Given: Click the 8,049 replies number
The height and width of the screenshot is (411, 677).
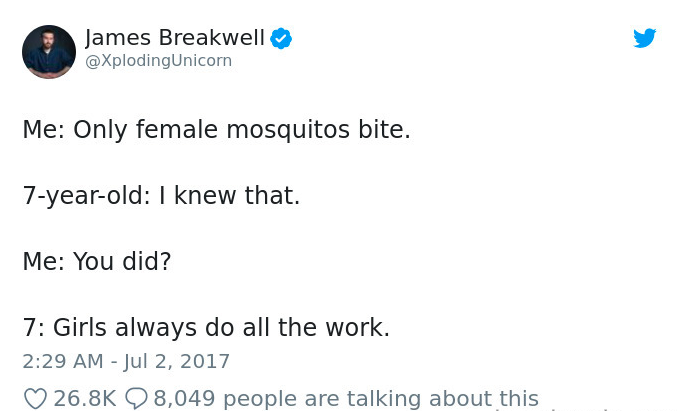Looking at the screenshot, I should click(185, 398).
